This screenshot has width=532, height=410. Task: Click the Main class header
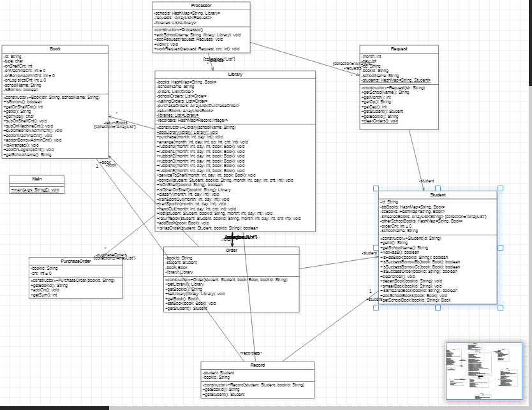36,179
